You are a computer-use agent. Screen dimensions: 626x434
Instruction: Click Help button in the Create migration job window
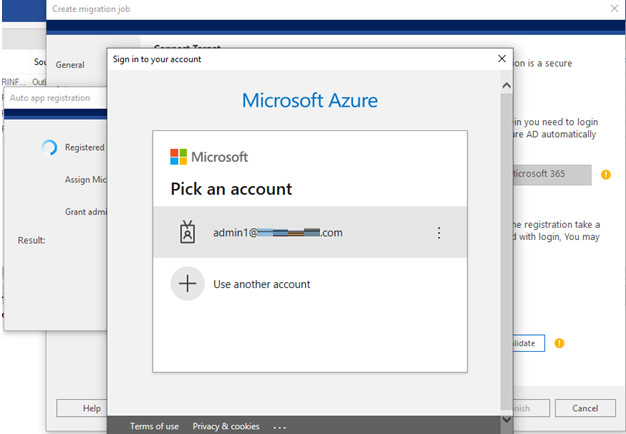coord(82,408)
